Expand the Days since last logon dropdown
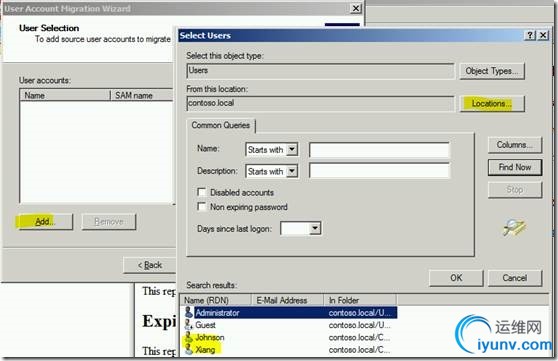This screenshot has height=361, width=558. click(x=315, y=228)
